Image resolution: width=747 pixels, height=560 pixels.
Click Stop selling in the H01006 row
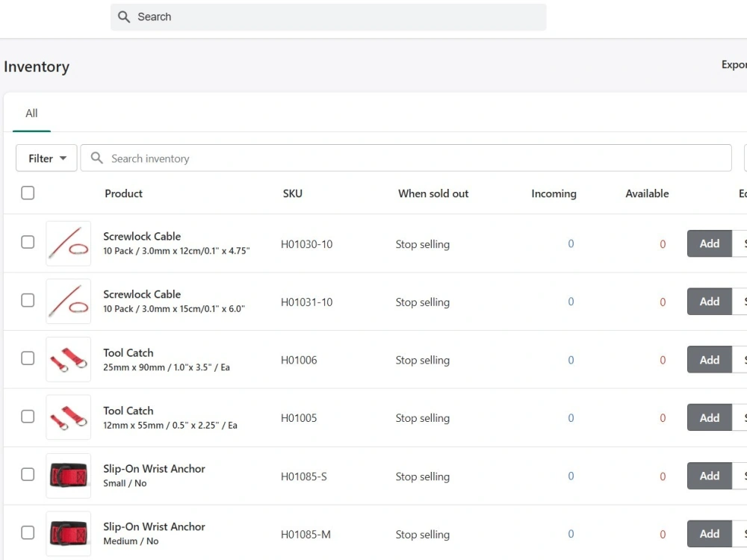click(x=423, y=361)
